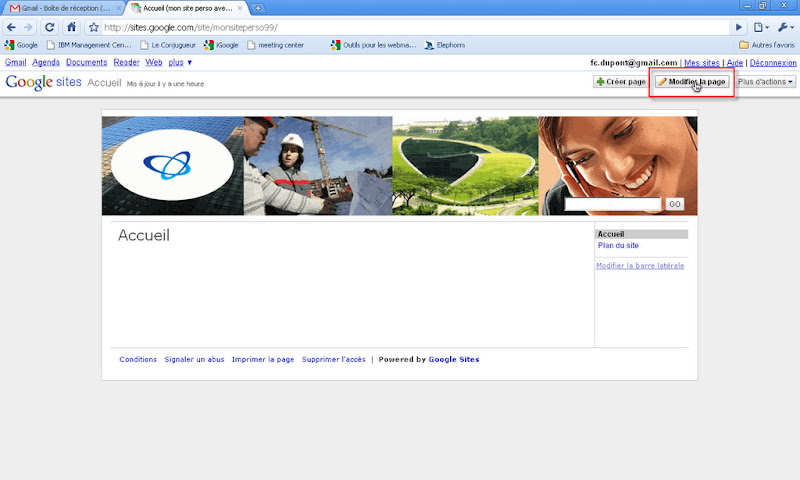The height and width of the screenshot is (480, 800).
Task: Restore down the browser window
Action: [x=763, y=6]
